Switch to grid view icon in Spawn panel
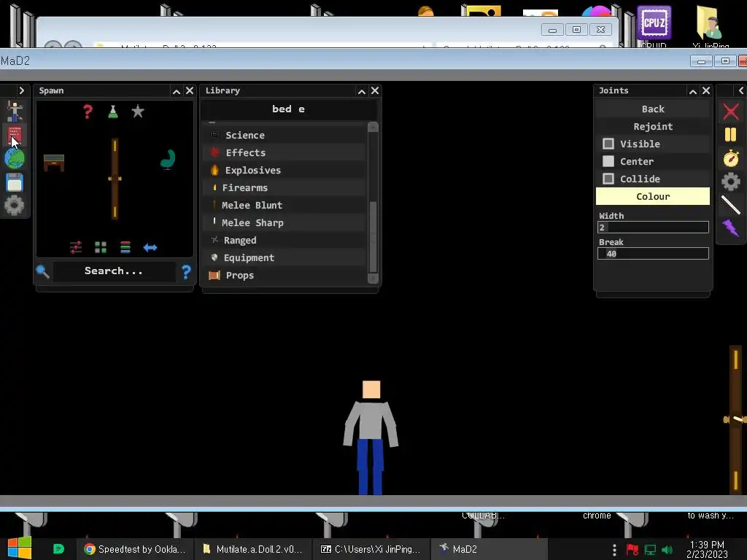The height and width of the screenshot is (560, 747). 101,247
